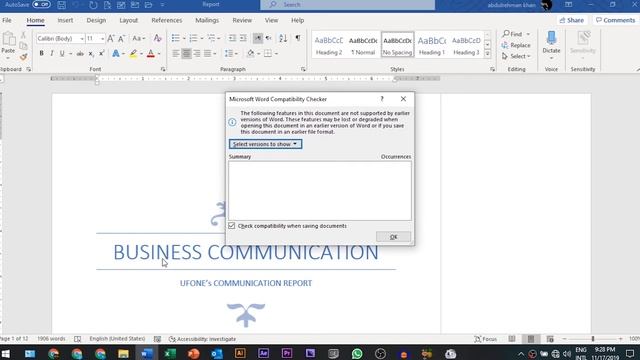This screenshot has height=360, width=640.
Task: Click the Format Painter brush
Action: pos(23,57)
